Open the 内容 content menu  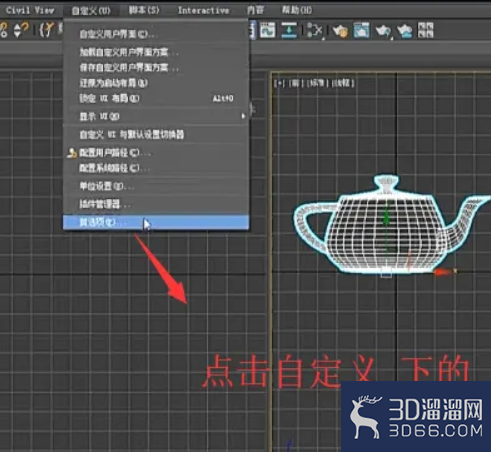[x=255, y=10]
